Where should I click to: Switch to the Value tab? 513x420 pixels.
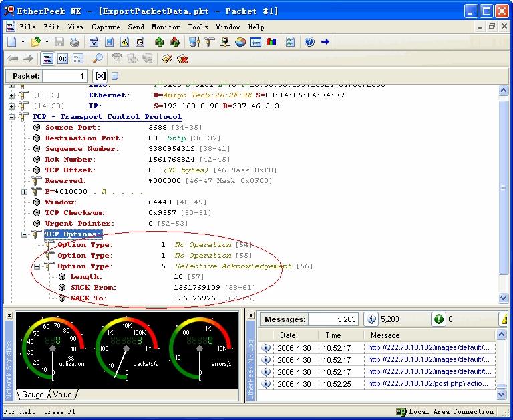tap(62, 395)
